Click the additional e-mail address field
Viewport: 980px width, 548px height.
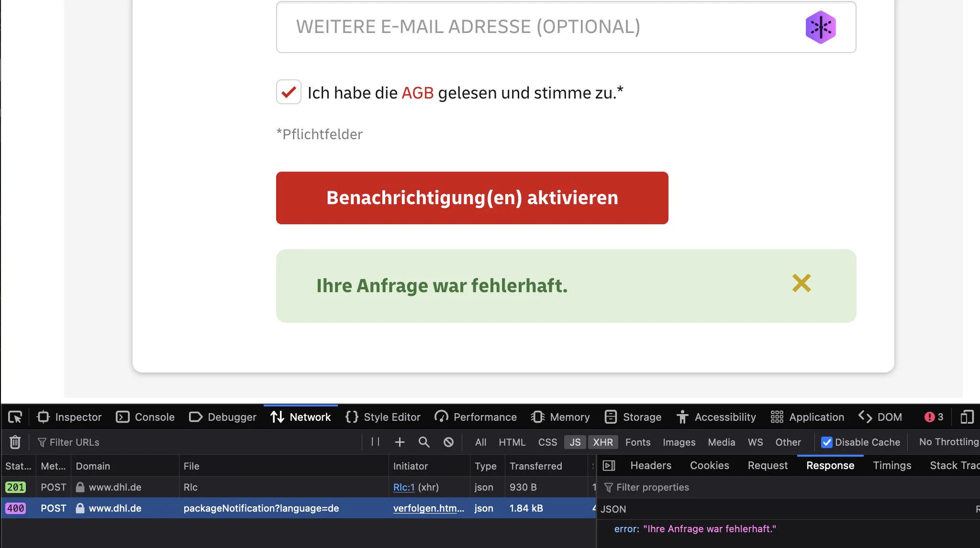coord(566,27)
